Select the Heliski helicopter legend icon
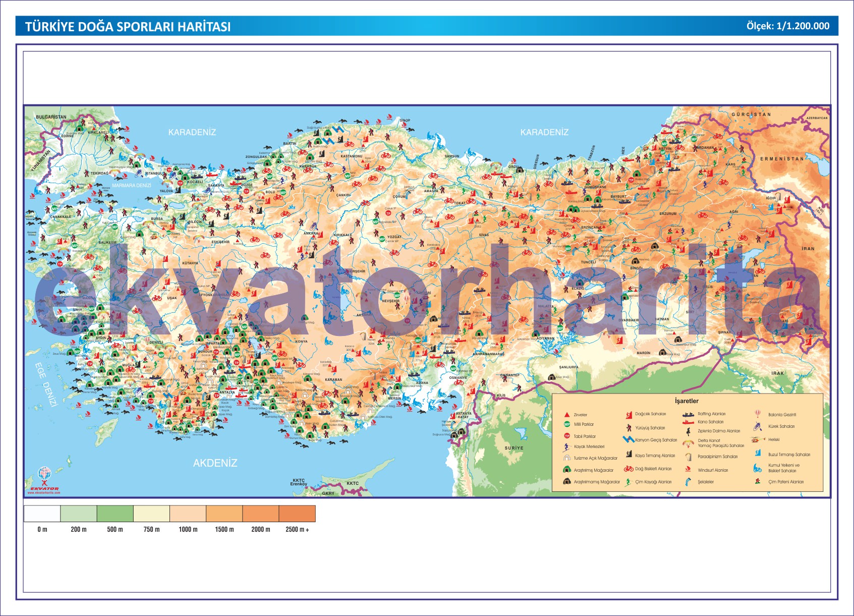Viewport: 854px width, 616px height. (758, 439)
